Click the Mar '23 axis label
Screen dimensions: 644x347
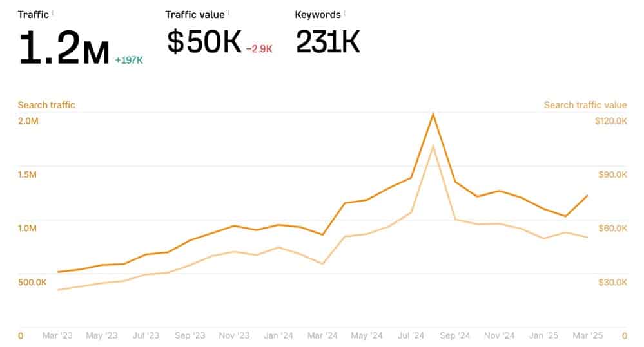coord(57,335)
